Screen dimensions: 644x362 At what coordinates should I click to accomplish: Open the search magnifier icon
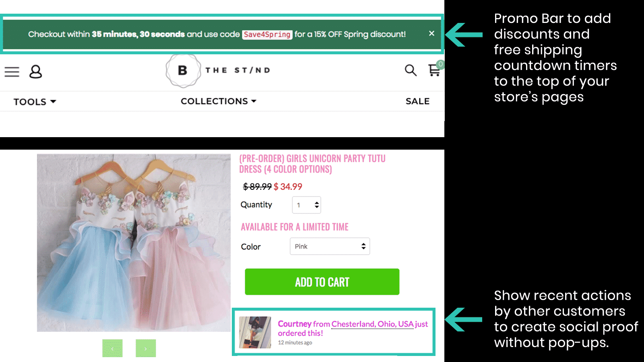[410, 70]
